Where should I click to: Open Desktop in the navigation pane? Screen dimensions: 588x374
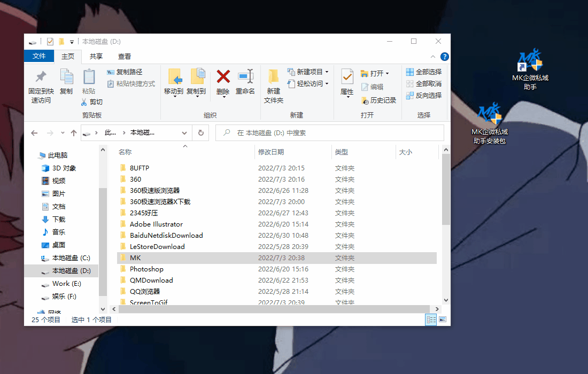tap(53, 245)
